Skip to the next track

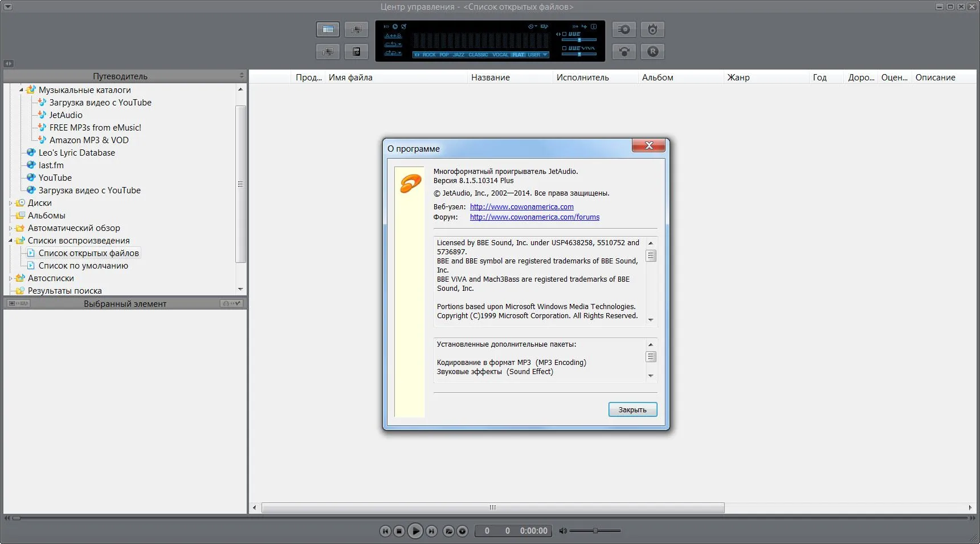(x=432, y=531)
